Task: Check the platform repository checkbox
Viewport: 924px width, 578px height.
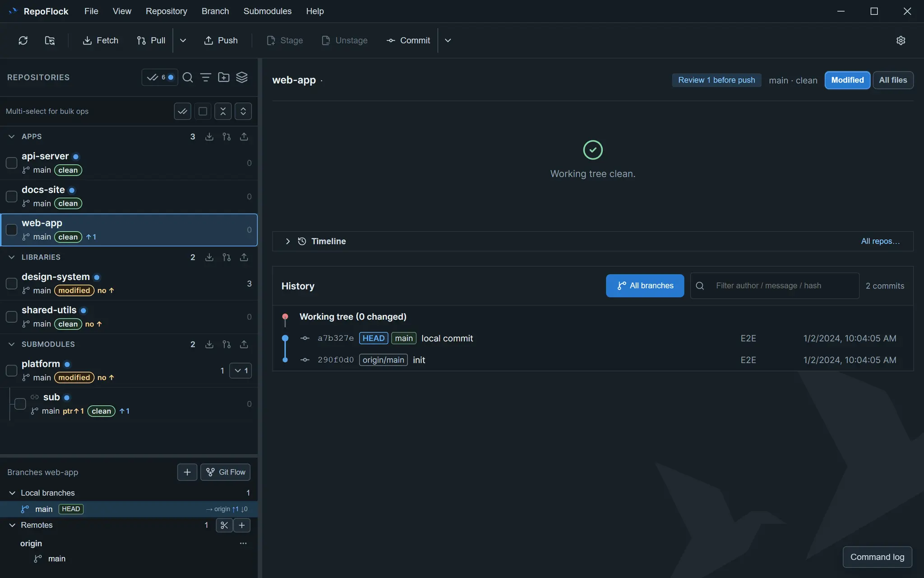Action: coord(11,371)
